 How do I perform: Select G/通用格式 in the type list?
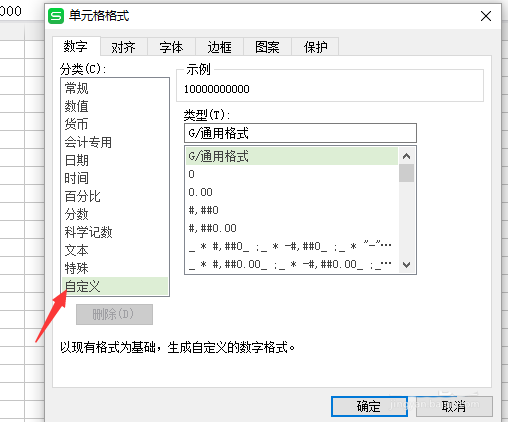coord(292,156)
